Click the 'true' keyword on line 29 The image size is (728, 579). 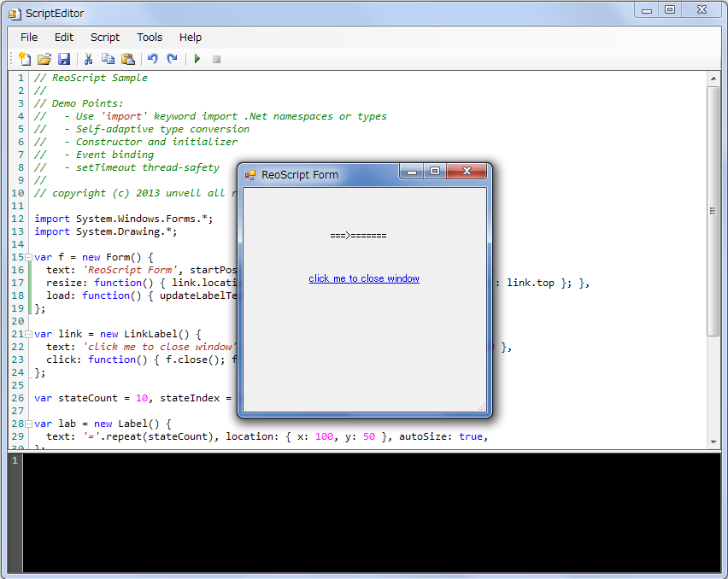471,436
